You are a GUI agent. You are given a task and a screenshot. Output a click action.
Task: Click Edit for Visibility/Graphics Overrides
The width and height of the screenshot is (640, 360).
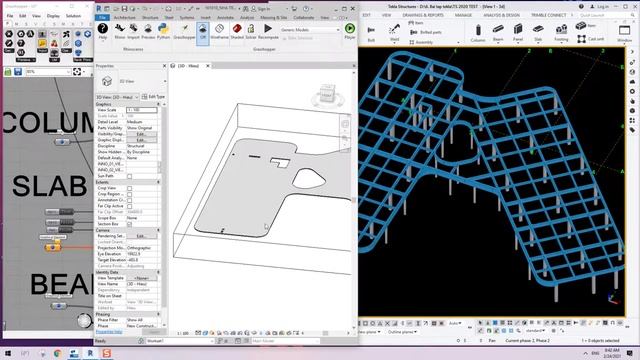[141, 134]
